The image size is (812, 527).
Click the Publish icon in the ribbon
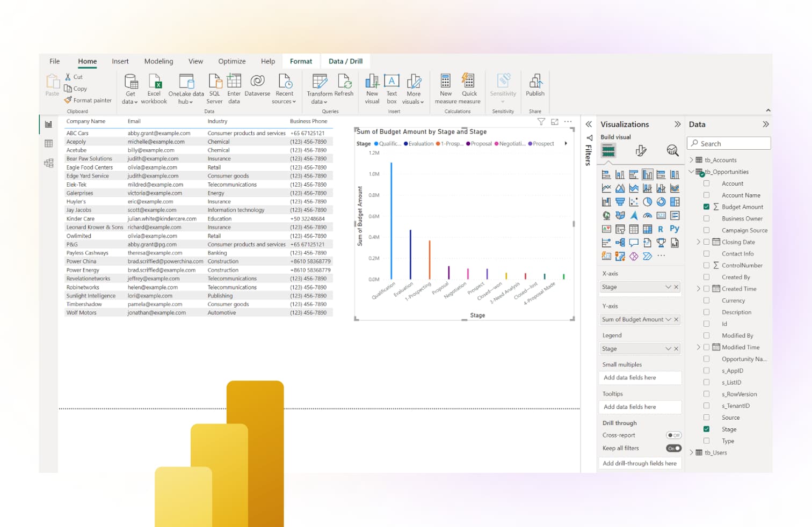click(535, 82)
